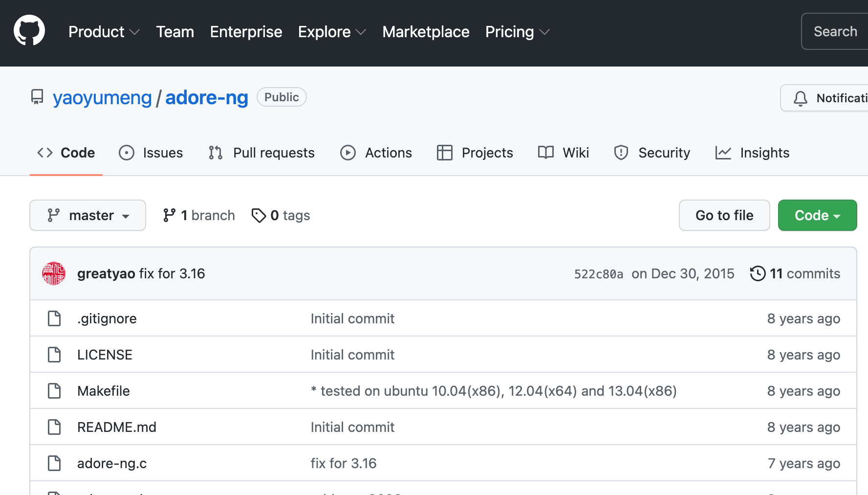Open the master branch dropdown

87,215
